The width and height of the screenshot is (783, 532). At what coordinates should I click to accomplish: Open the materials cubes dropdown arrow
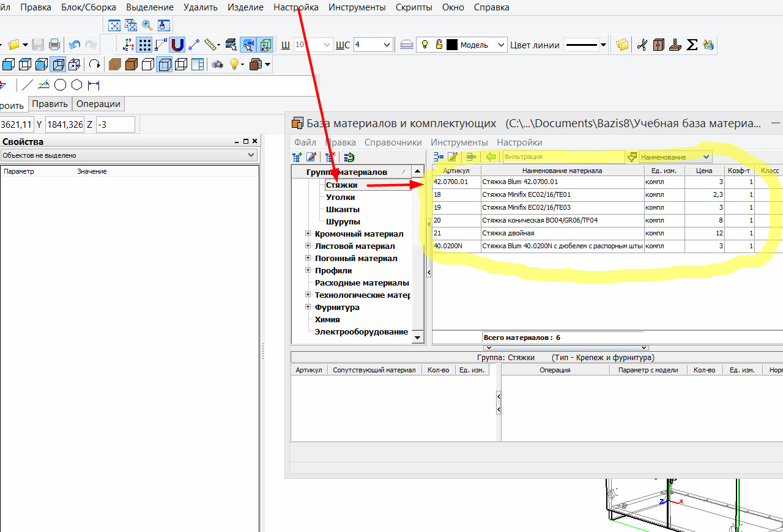tap(268, 64)
